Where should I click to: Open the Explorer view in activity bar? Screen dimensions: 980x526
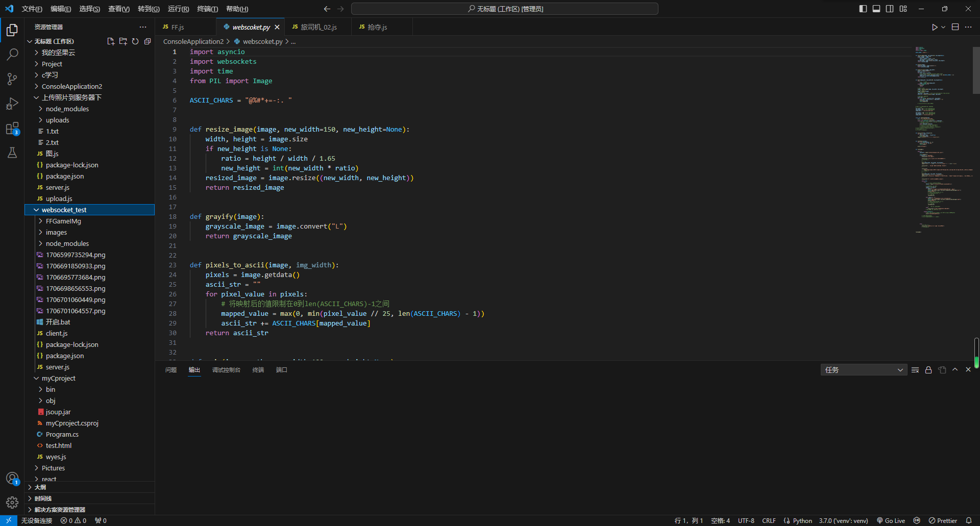click(12, 30)
